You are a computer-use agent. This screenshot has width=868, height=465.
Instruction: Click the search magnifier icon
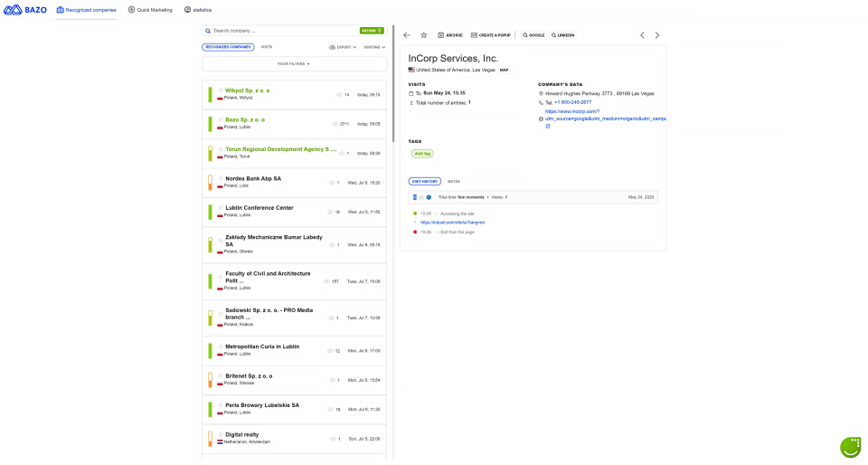pyautogui.click(x=208, y=31)
